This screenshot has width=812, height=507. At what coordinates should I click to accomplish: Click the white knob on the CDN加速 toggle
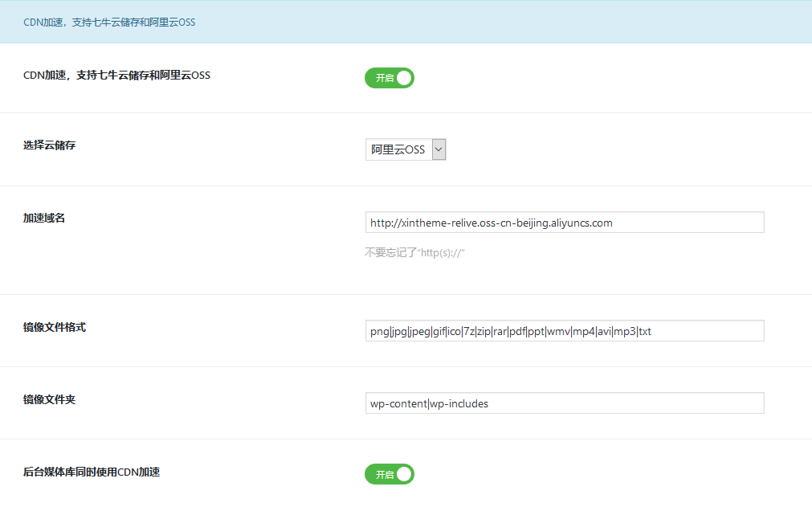pyautogui.click(x=403, y=78)
